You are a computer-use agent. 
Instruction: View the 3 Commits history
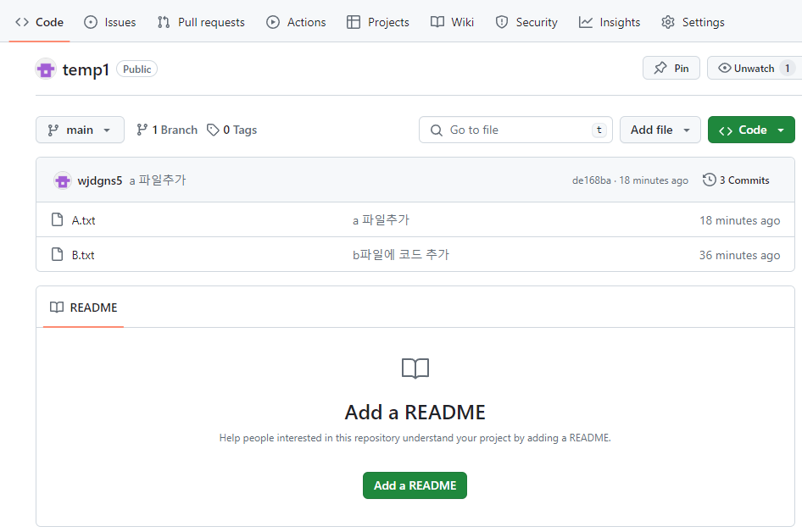pyautogui.click(x=736, y=180)
